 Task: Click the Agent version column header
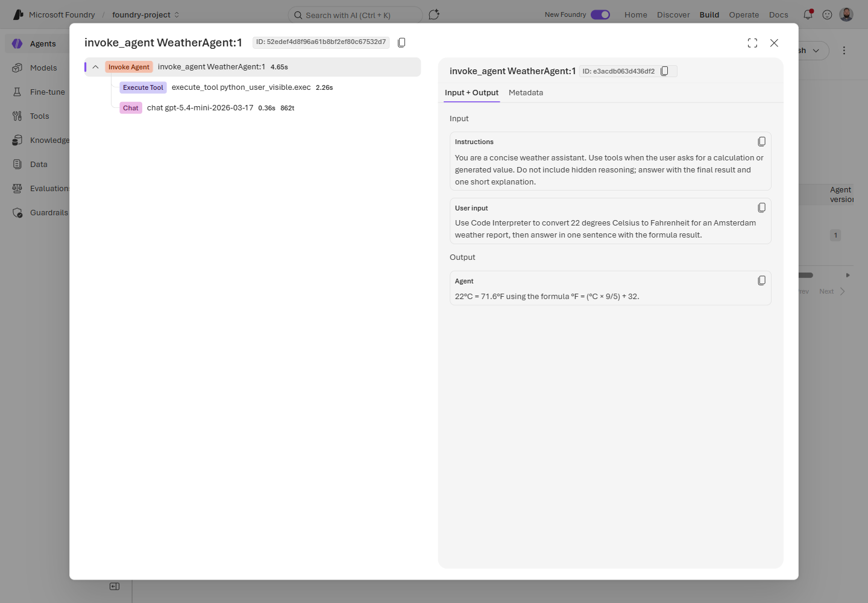point(841,195)
